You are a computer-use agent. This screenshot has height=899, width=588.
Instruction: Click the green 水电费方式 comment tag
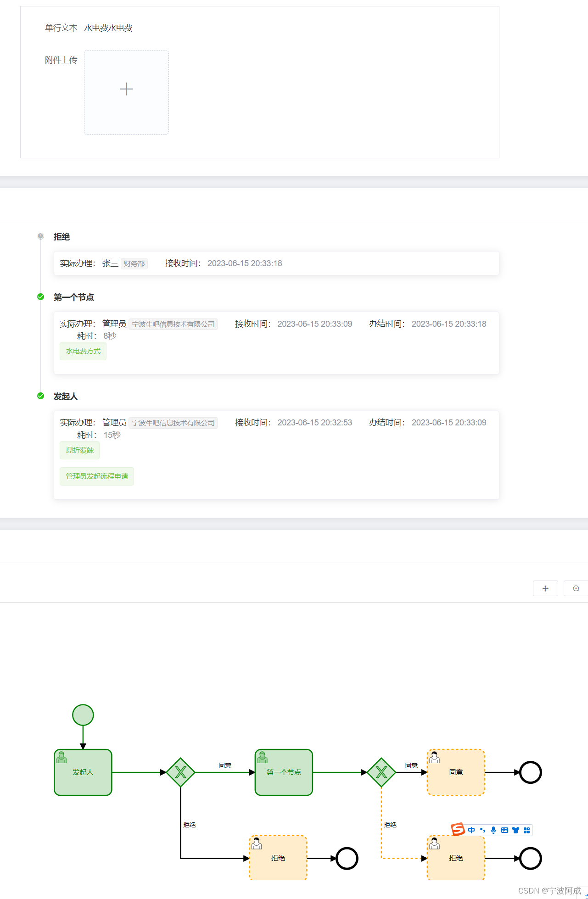(x=83, y=351)
